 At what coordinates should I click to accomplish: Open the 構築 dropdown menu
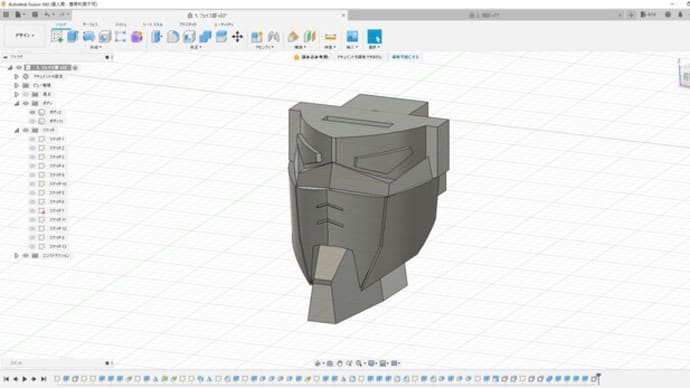pyautogui.click(x=301, y=47)
